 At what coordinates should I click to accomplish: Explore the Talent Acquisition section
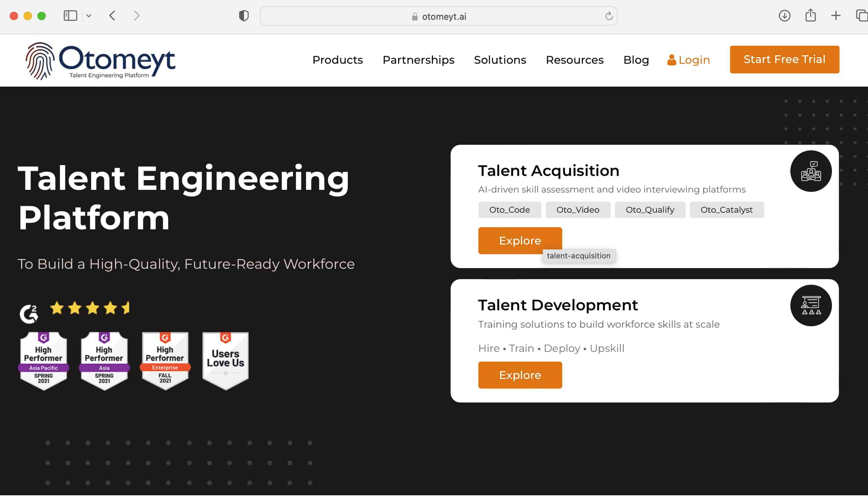[x=520, y=241]
